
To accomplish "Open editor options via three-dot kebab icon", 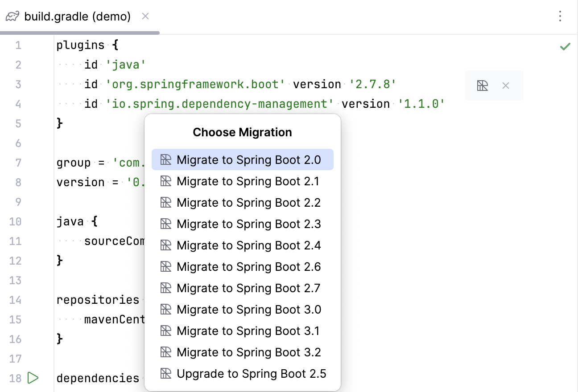I will coord(560,16).
